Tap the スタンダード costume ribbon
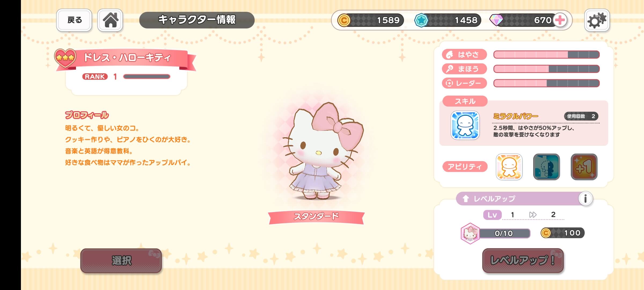644x290 pixels. 316,216
